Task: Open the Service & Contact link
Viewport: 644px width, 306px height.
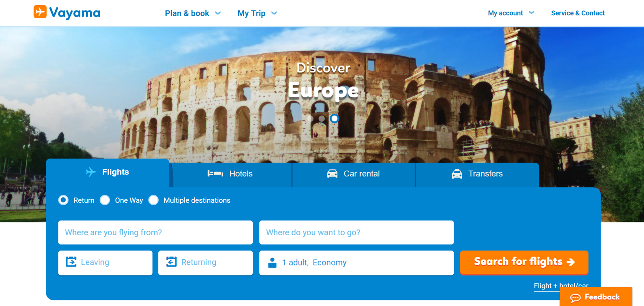Action: coord(578,13)
